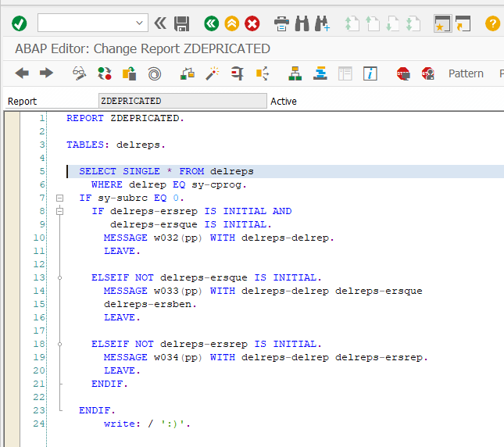Click the yellow Exit icon
504x447 pixels.
coord(232,23)
